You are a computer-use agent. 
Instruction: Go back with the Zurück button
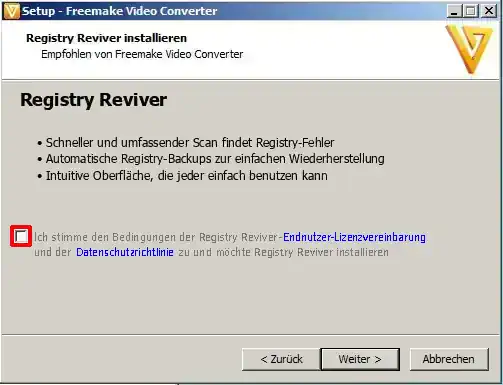coord(281,359)
